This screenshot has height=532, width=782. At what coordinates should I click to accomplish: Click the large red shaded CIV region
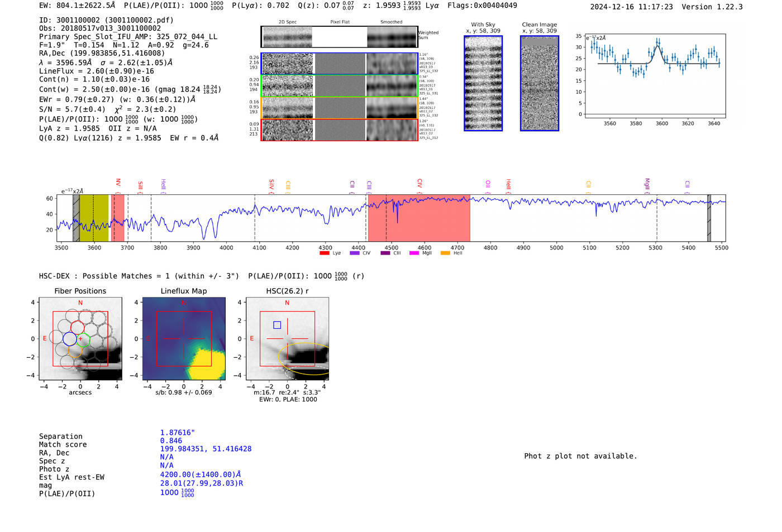[419, 218]
